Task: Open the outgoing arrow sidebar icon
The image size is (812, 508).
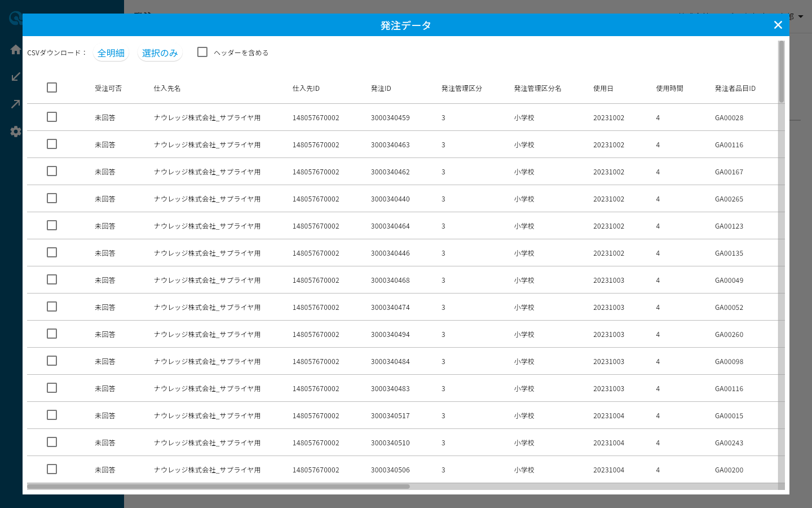Action: coord(16,104)
